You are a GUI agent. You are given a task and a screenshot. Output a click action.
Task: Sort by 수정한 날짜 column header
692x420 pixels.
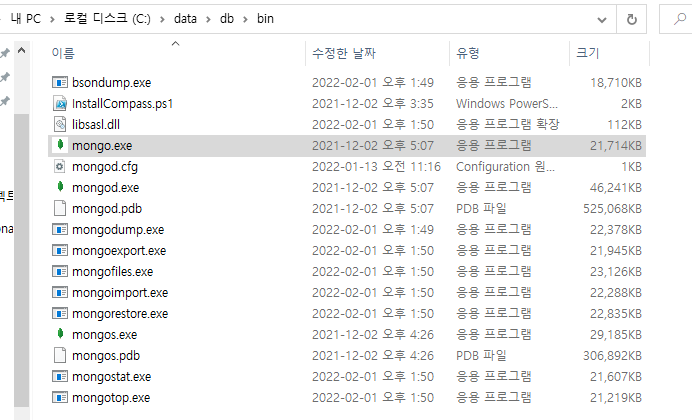[344, 53]
